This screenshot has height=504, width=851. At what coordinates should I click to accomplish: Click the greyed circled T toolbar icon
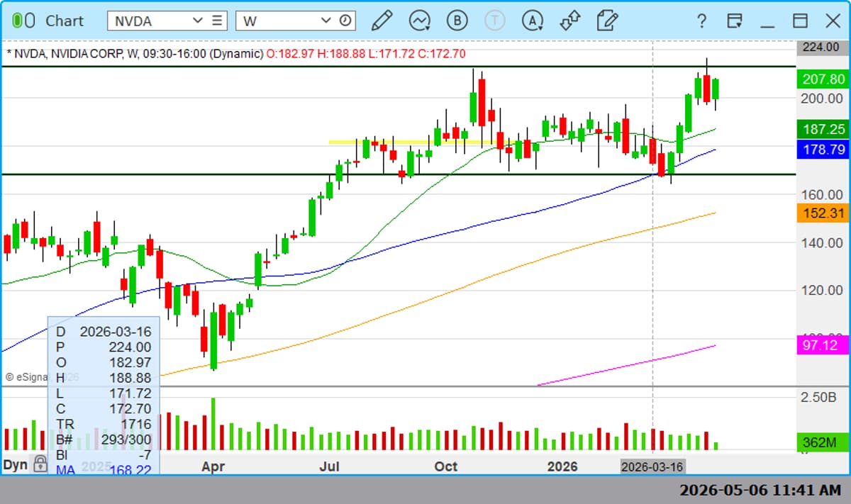[x=494, y=21]
